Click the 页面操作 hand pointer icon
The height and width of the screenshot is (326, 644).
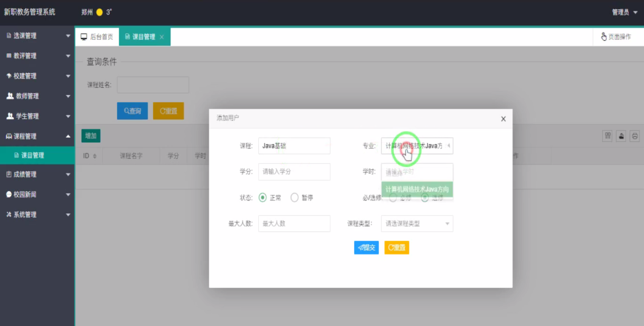pos(604,37)
